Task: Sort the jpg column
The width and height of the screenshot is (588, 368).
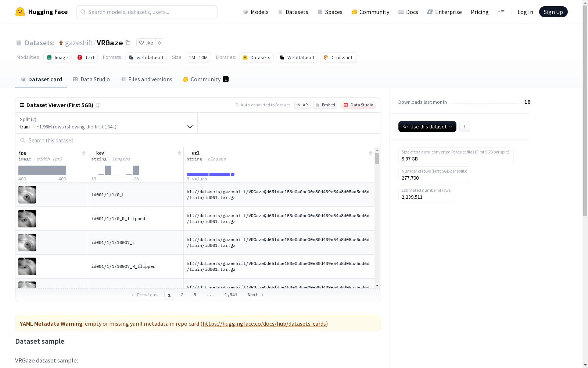Action: pyautogui.click(x=84, y=153)
